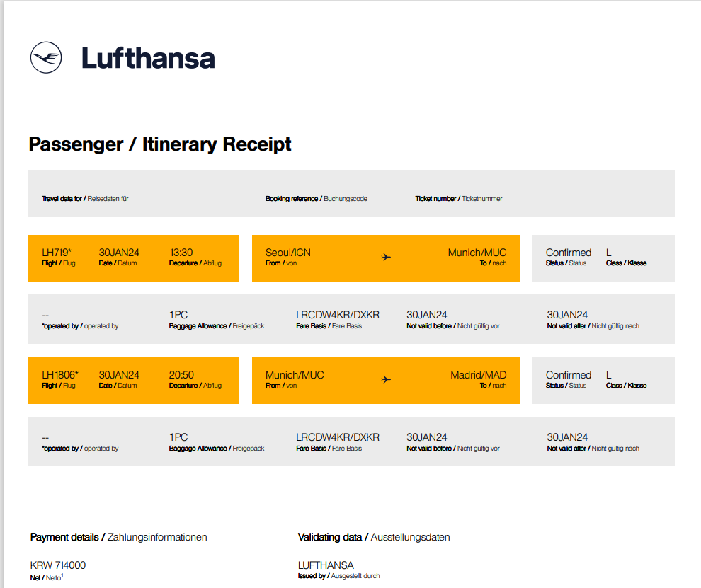Click the Lufthansa wordmark text
Image resolution: width=701 pixels, height=588 pixels.
[x=148, y=58]
